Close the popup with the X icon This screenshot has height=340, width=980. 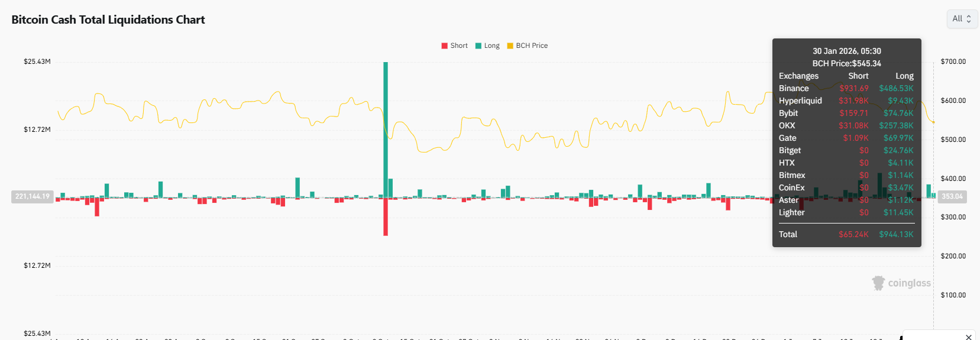pyautogui.click(x=968, y=336)
